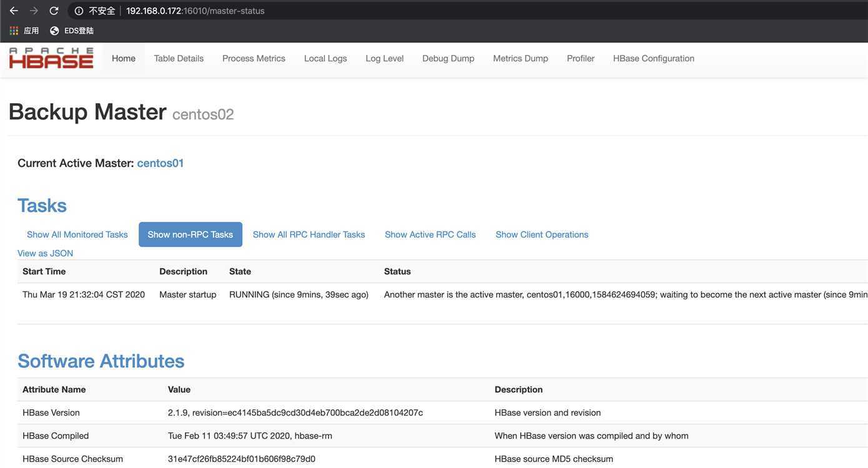This screenshot has height=468, width=868.
Task: Select the 31e47cf26fb85224bf01b606f98c79d0 checksum value
Action: coord(242,459)
